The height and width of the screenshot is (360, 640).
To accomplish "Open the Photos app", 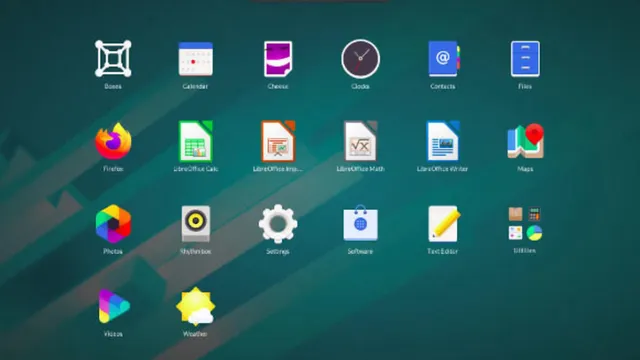I will pyautogui.click(x=113, y=224).
